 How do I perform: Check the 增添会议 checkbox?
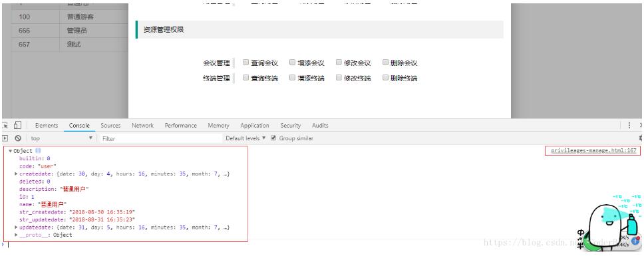pyautogui.click(x=292, y=63)
